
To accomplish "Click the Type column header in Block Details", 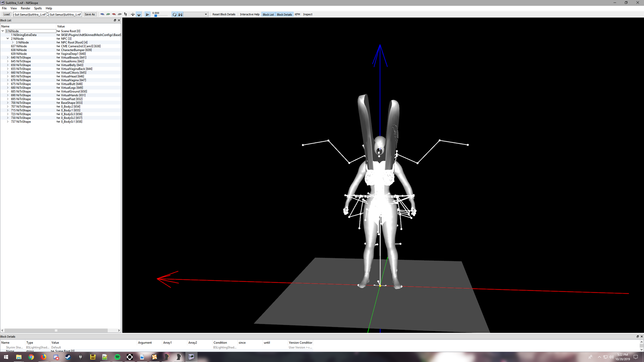I will coord(38,343).
